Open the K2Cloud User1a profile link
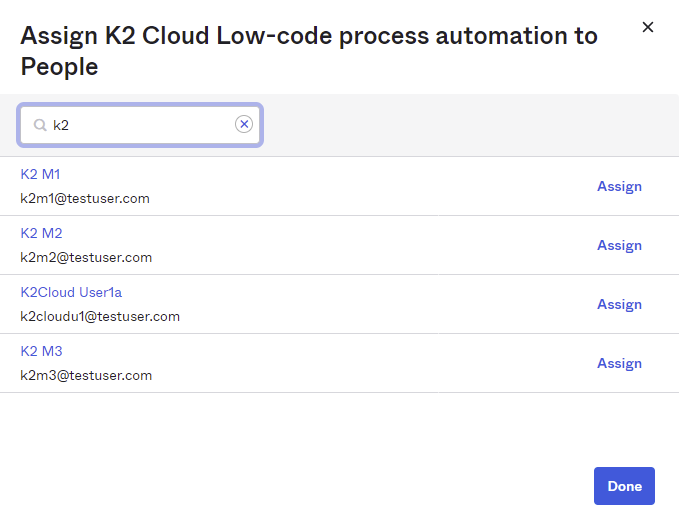 [71, 292]
